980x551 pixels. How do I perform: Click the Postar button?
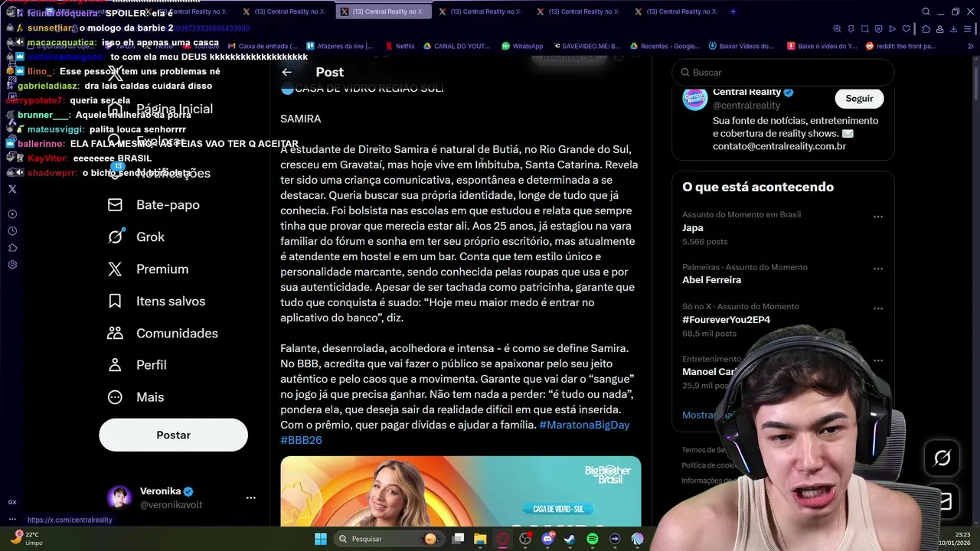[x=173, y=435]
